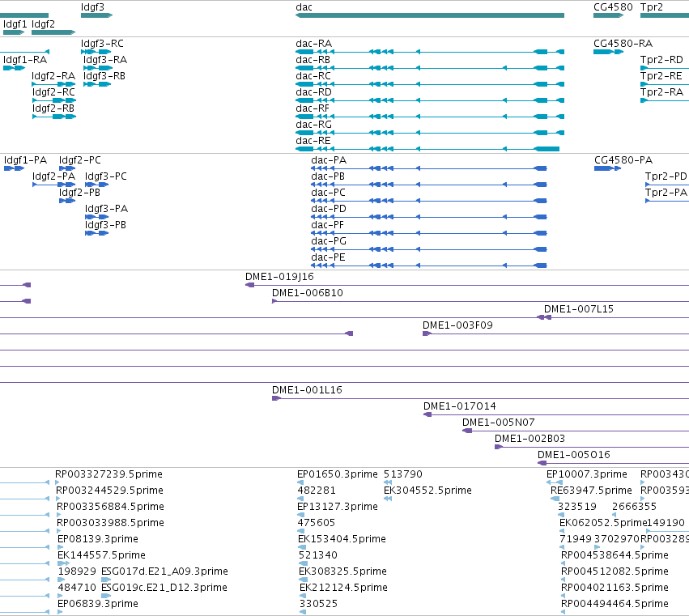The height and width of the screenshot is (616, 689).
Task: Select the Idgf2-RC transcript label
Action: tap(53, 92)
